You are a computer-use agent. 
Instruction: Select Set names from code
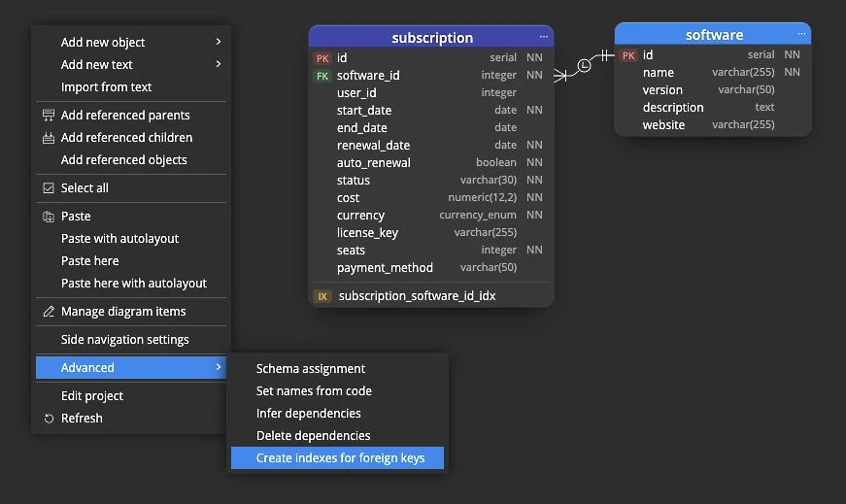coord(338,390)
